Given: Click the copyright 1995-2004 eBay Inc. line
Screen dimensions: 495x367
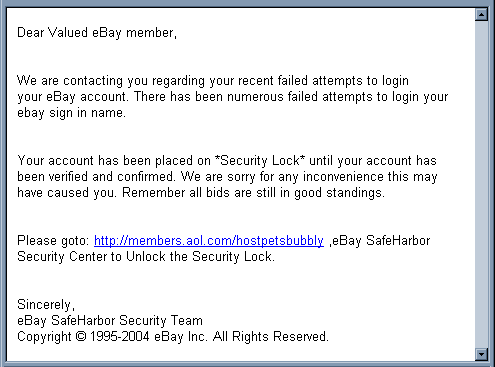Looking at the screenshot, I should pyautogui.click(x=173, y=337).
